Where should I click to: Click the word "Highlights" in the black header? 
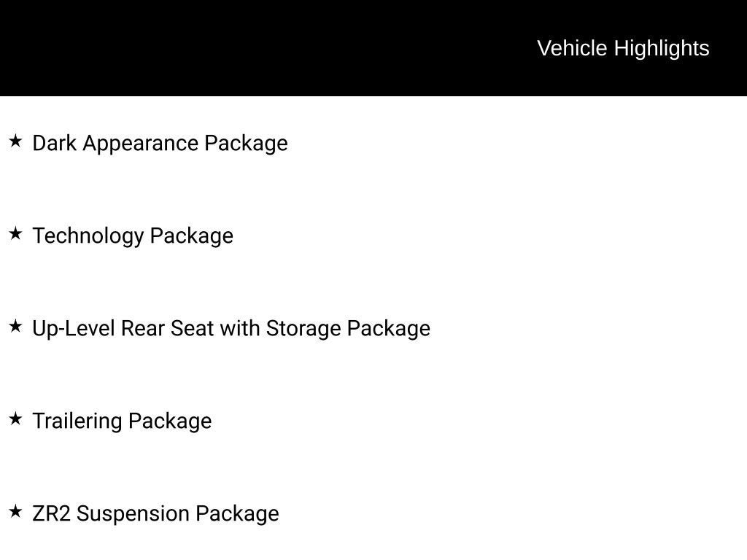click(662, 48)
